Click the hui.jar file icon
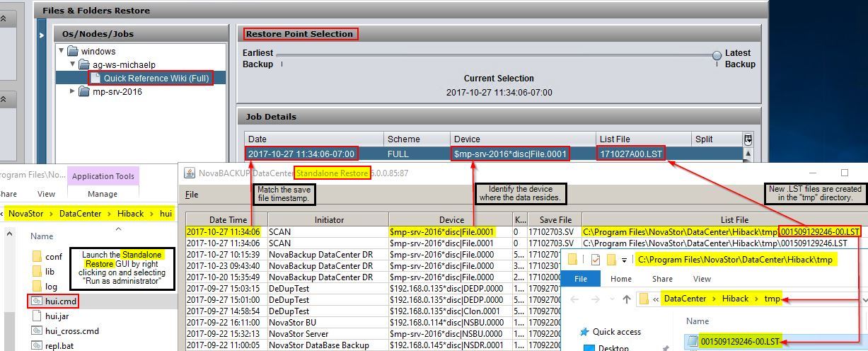The image size is (868, 351). click(37, 316)
